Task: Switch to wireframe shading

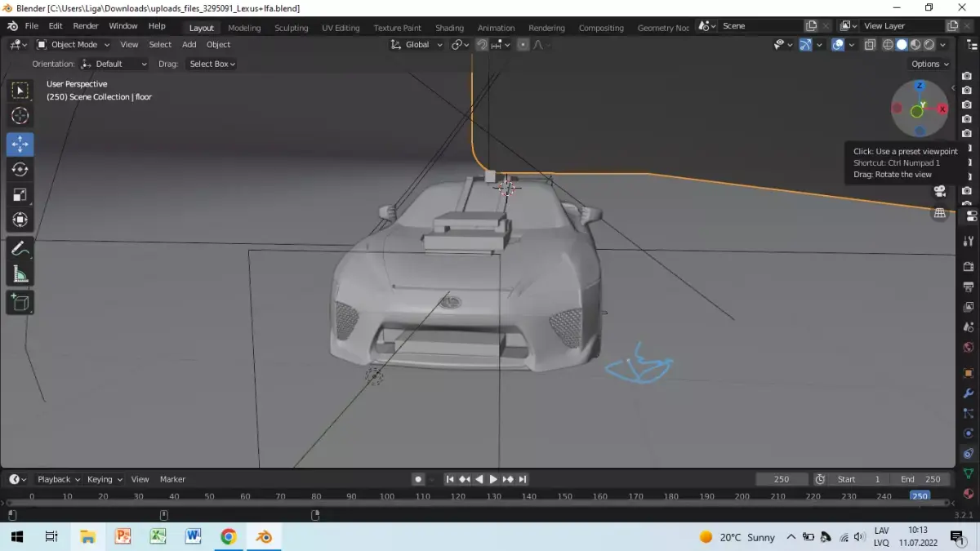Action: (889, 45)
